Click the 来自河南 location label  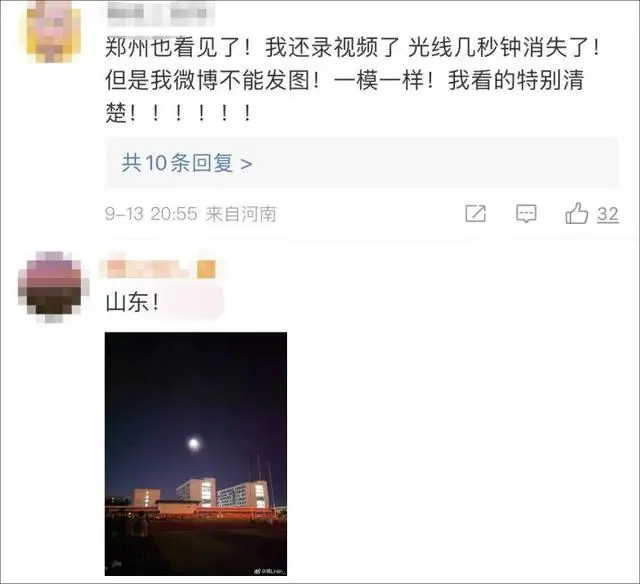pos(241,214)
